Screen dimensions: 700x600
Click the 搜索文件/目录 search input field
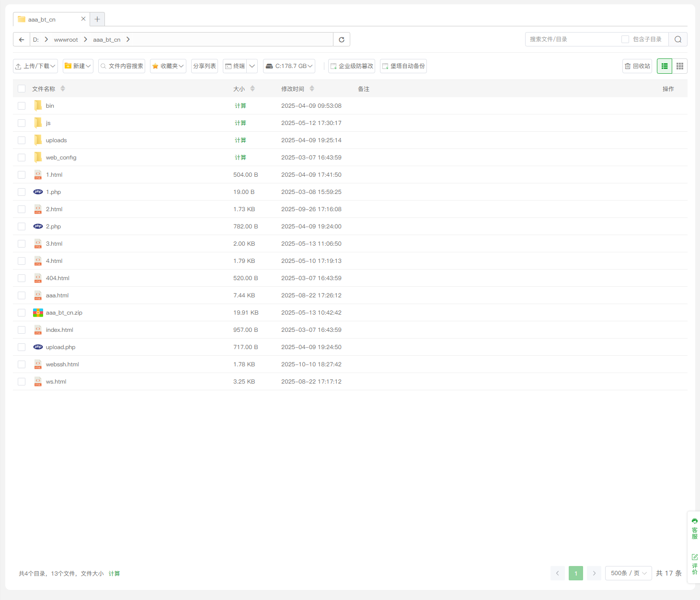[573, 39]
